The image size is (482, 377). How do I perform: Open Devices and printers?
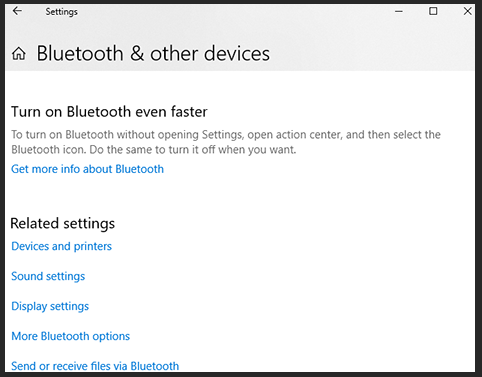pyautogui.click(x=61, y=246)
